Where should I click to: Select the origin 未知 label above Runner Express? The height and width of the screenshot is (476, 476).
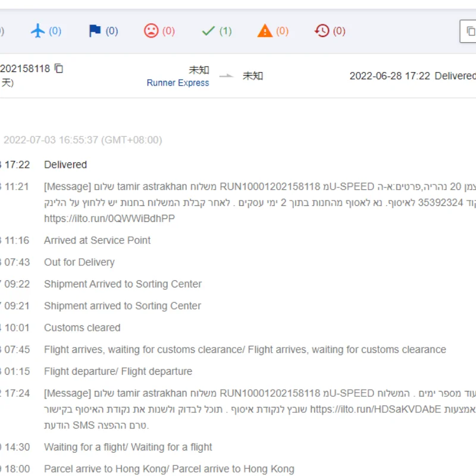pyautogui.click(x=199, y=70)
